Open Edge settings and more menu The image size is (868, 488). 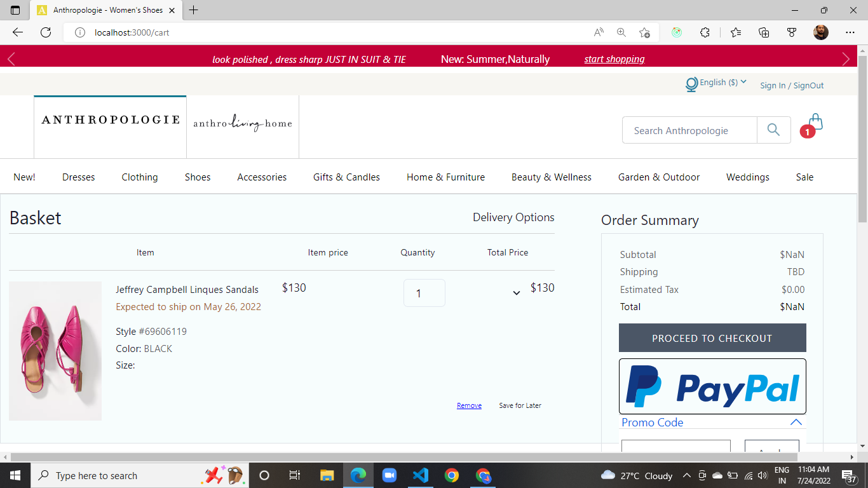click(x=850, y=32)
